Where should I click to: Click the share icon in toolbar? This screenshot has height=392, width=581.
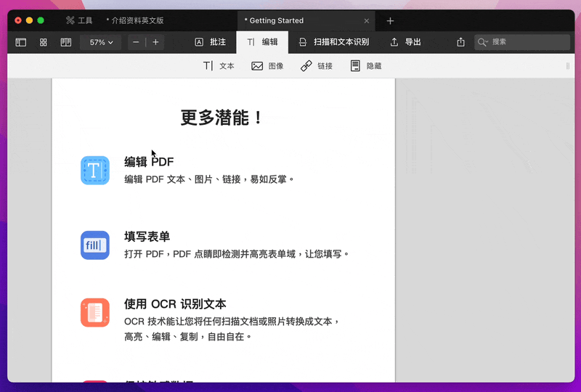coord(460,43)
